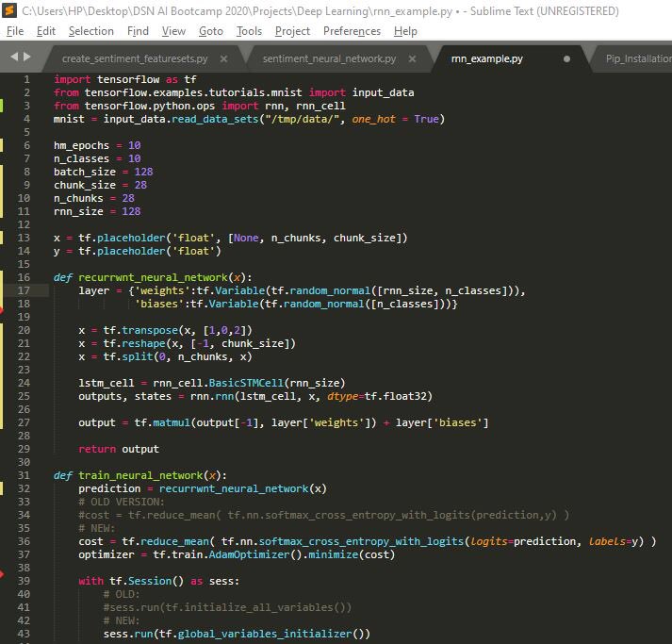
Task: Click 'rnn_size' variable on line 11
Action: click(78, 211)
